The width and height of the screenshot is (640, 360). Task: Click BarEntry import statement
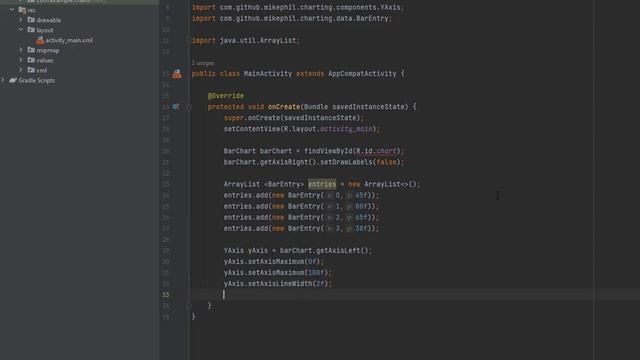[x=292, y=18]
